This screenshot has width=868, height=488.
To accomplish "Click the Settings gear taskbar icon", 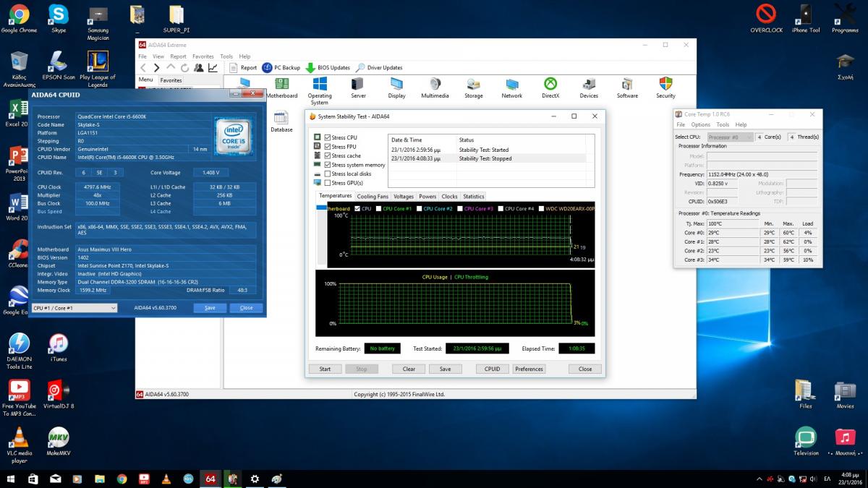I will pyautogui.click(x=255, y=479).
